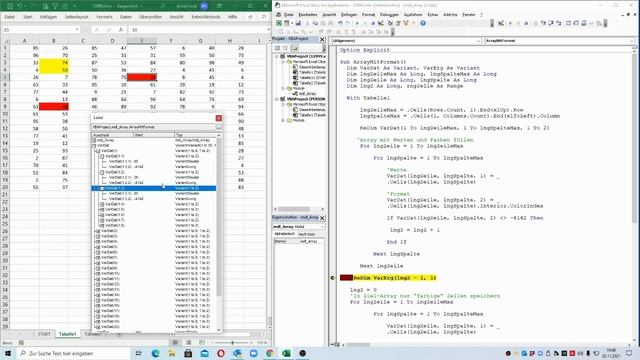Open Entwicklertools tab in Excel ribbon

click(x=205, y=17)
